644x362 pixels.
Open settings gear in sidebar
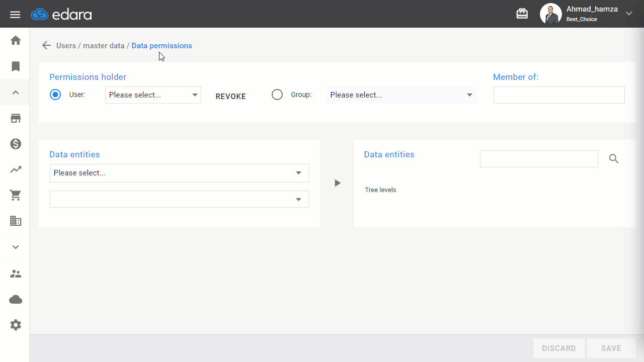pos(16,325)
